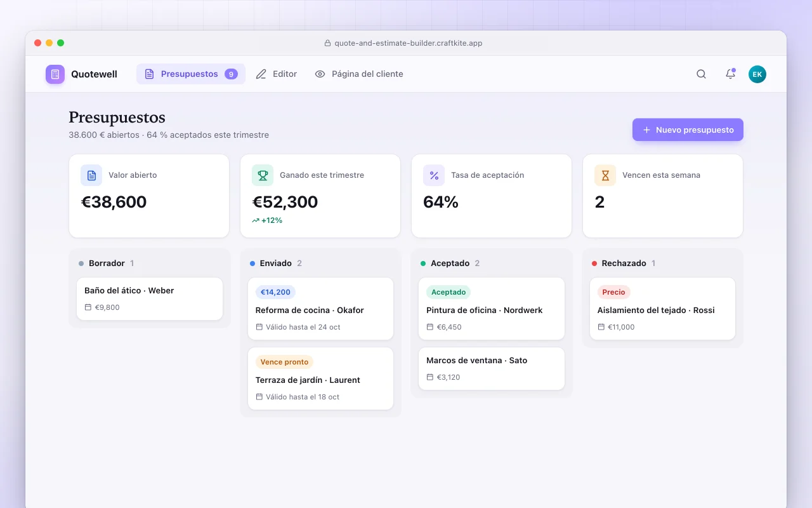Click the calendar icon beside €11,000
The height and width of the screenshot is (508, 812).
pos(601,327)
